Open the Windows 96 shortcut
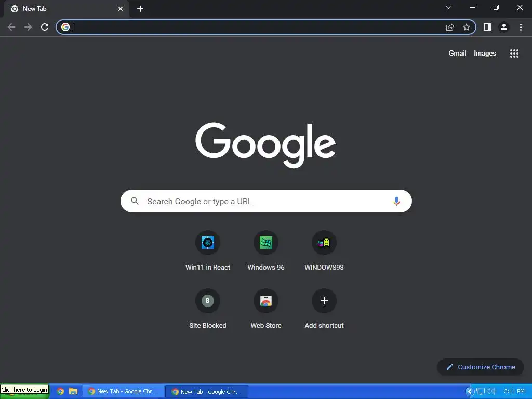532x399 pixels. [266, 250]
